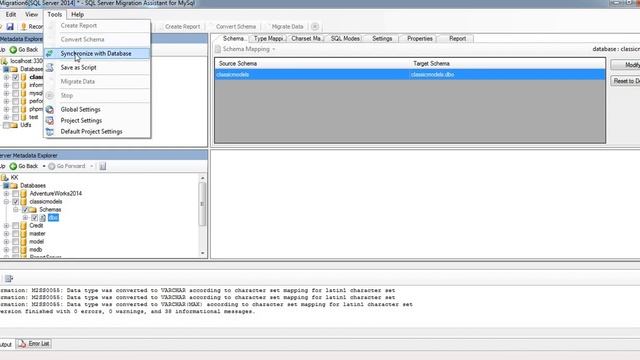Open the Error List tab
640x360 pixels.
[x=34, y=344]
